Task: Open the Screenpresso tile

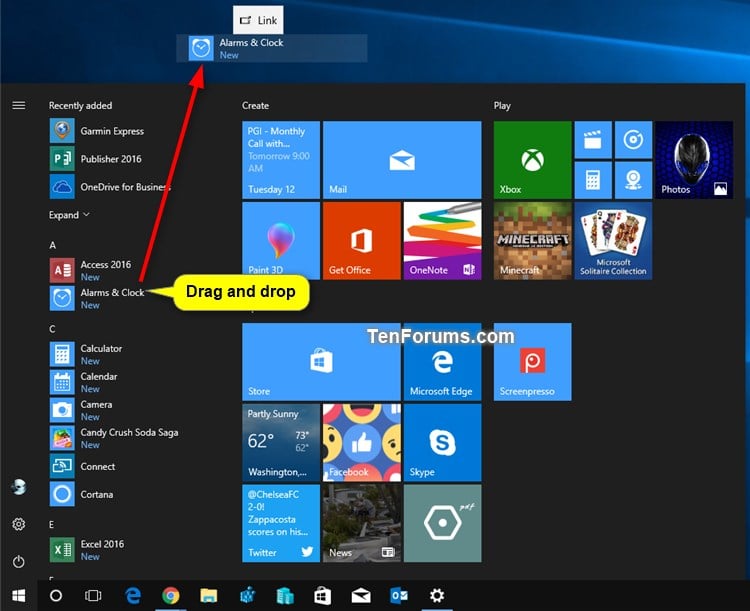Action: point(532,362)
